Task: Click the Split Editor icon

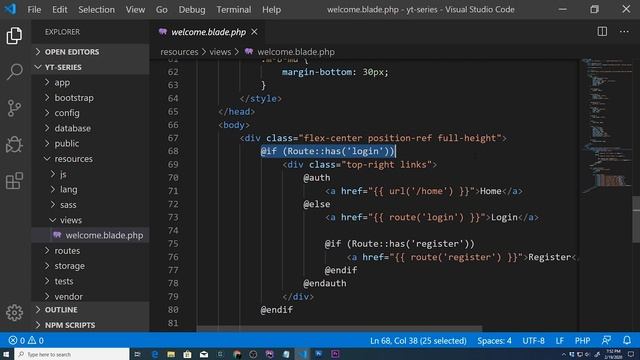Action: pos(602,31)
